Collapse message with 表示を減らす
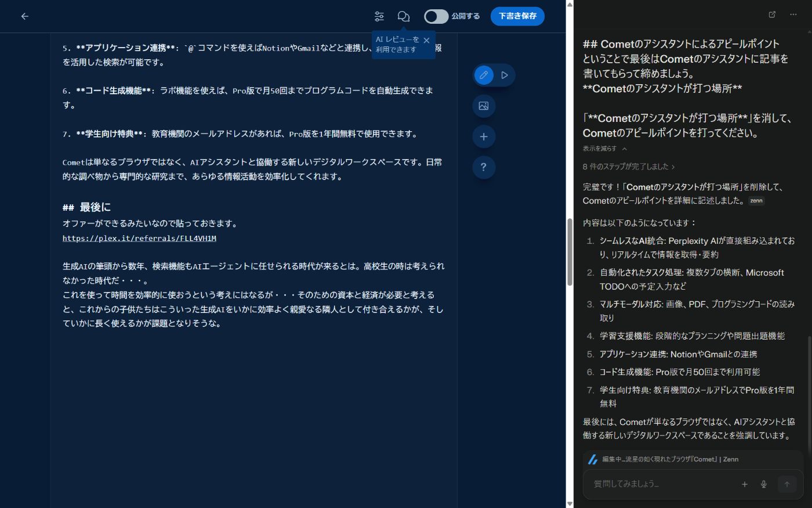This screenshot has height=508, width=812. pyautogui.click(x=604, y=149)
